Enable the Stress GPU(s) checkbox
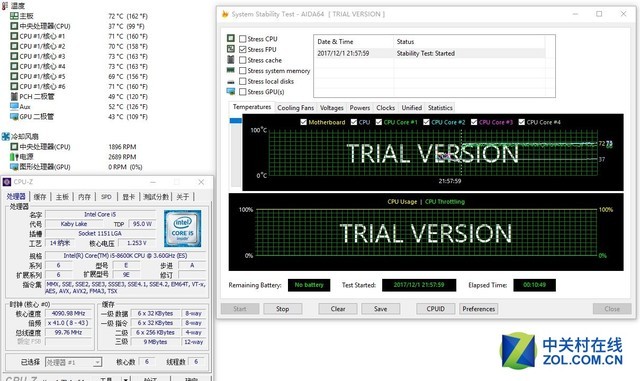Image resolution: width=640 pixels, height=381 pixels. tap(243, 92)
